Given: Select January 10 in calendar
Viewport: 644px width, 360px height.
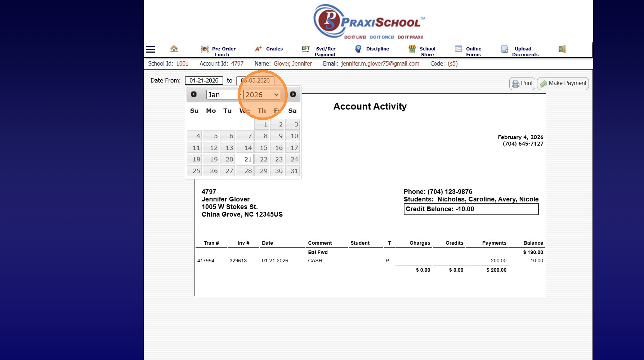Looking at the screenshot, I should click(292, 136).
